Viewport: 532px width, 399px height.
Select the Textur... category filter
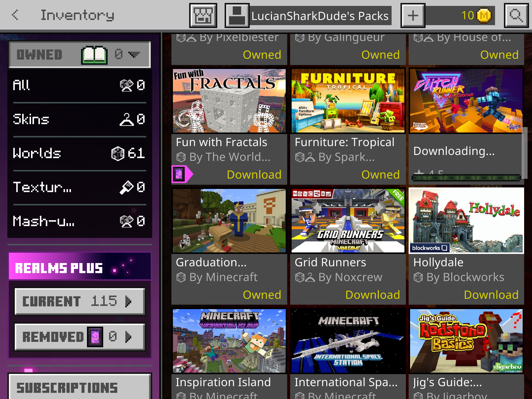click(x=79, y=187)
